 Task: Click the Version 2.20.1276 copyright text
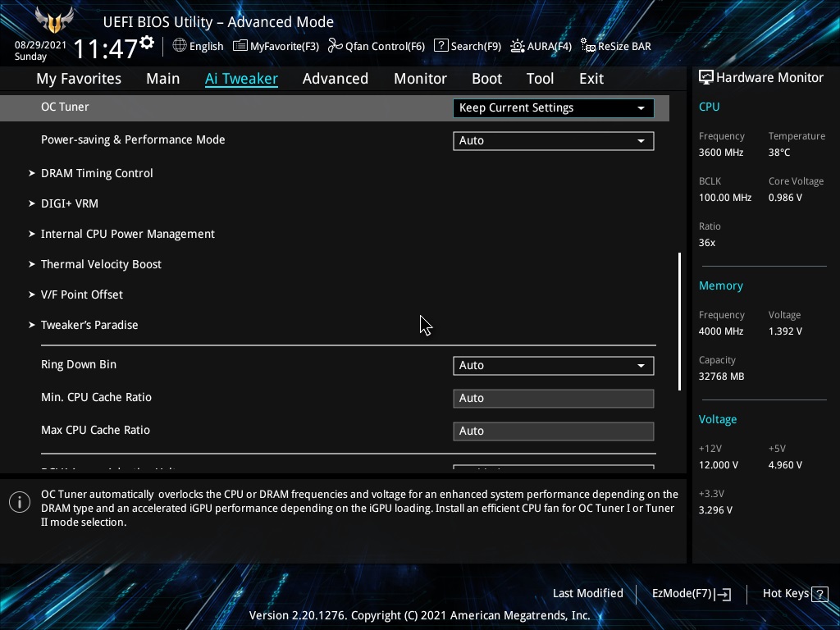click(x=419, y=615)
